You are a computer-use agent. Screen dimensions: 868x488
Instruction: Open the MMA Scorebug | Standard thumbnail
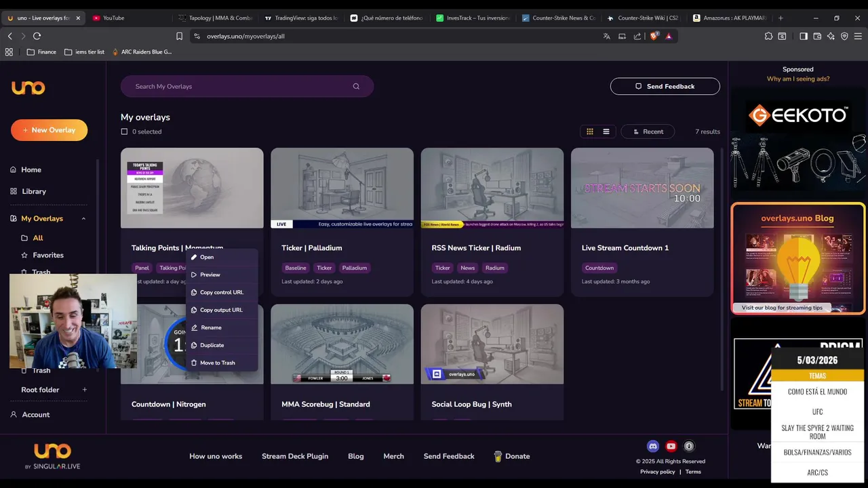point(342,344)
